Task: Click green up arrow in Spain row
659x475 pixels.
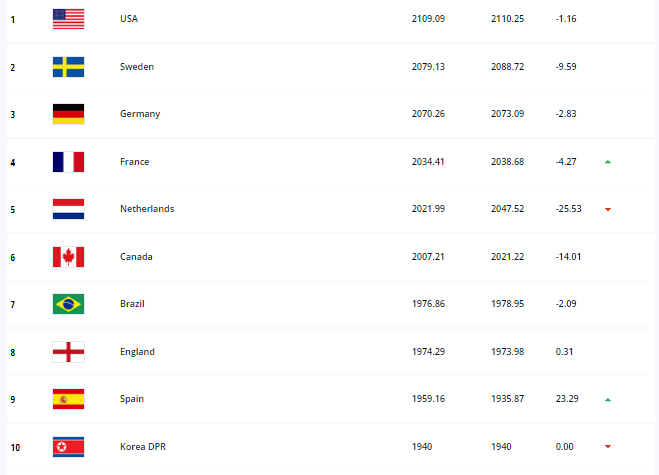Action: click(608, 399)
